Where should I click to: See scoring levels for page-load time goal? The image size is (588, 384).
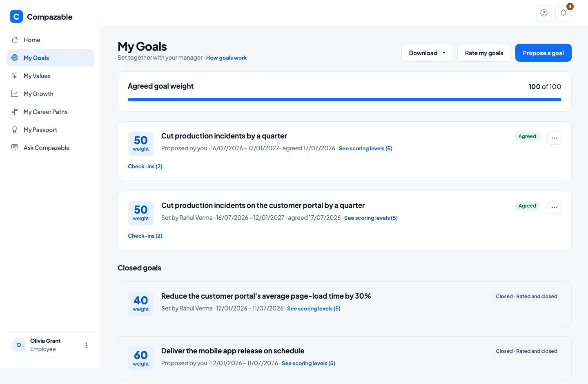coord(314,308)
